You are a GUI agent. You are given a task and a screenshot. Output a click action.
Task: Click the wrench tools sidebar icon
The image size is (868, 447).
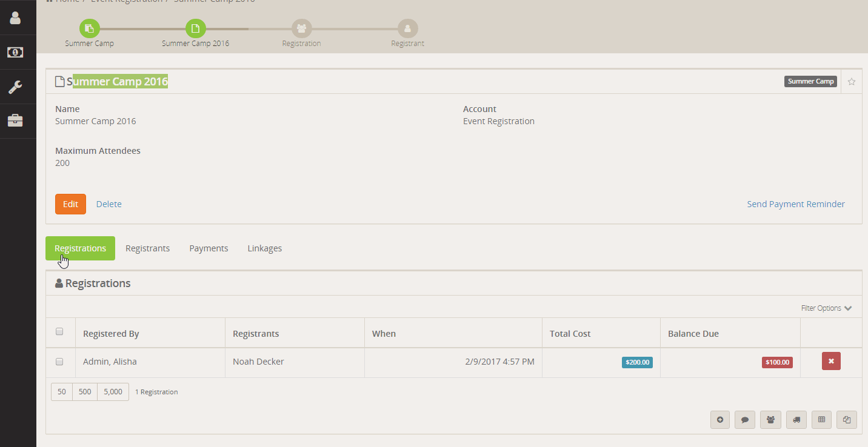pyautogui.click(x=15, y=87)
